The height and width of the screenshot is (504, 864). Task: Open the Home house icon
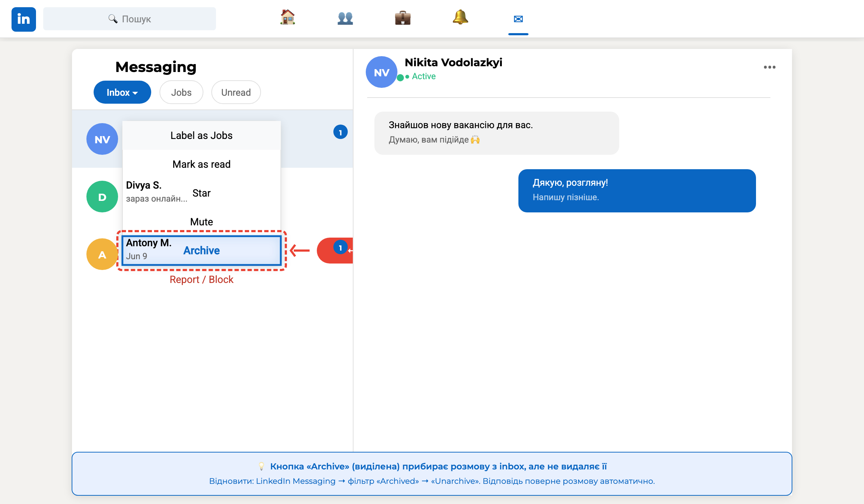click(x=288, y=18)
